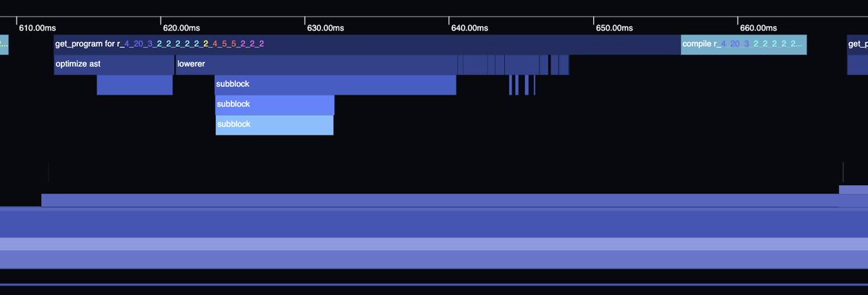
Task: Select the get_program for r_4_20_3 slice
Action: pyautogui.click(x=367, y=45)
